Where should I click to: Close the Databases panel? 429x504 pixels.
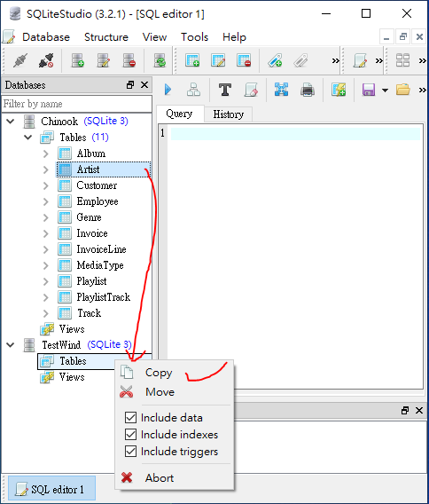click(144, 85)
